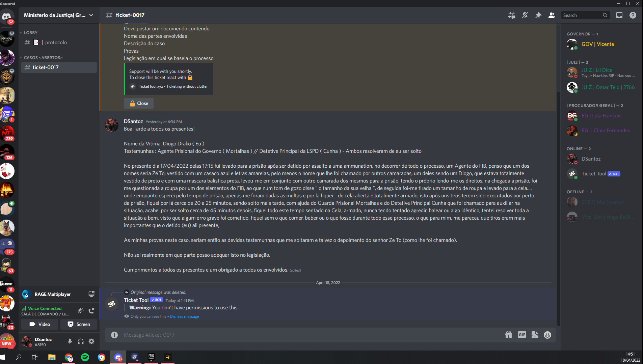Viewport: 643px width, 364px height.
Task: Select the ticket-0017 channel
Action: coord(59,67)
